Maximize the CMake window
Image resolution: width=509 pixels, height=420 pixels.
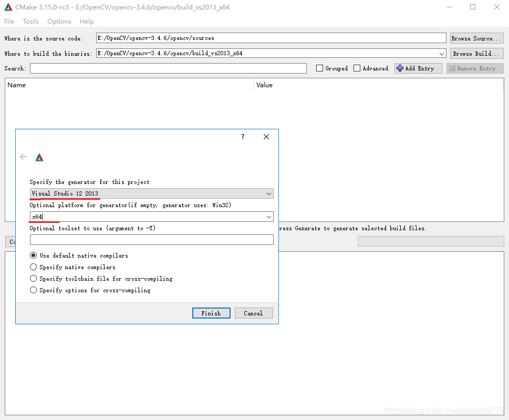[473, 7]
